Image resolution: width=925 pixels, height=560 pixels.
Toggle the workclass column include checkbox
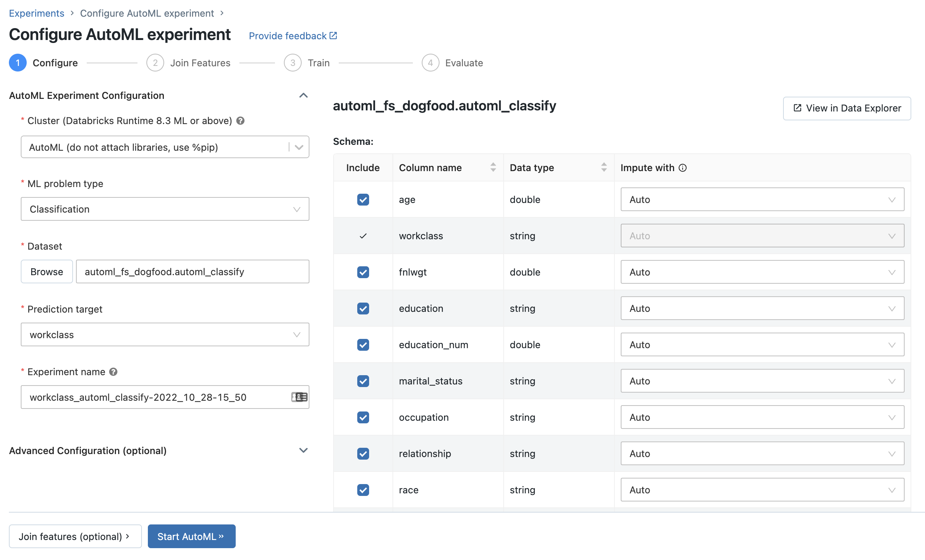[363, 236]
